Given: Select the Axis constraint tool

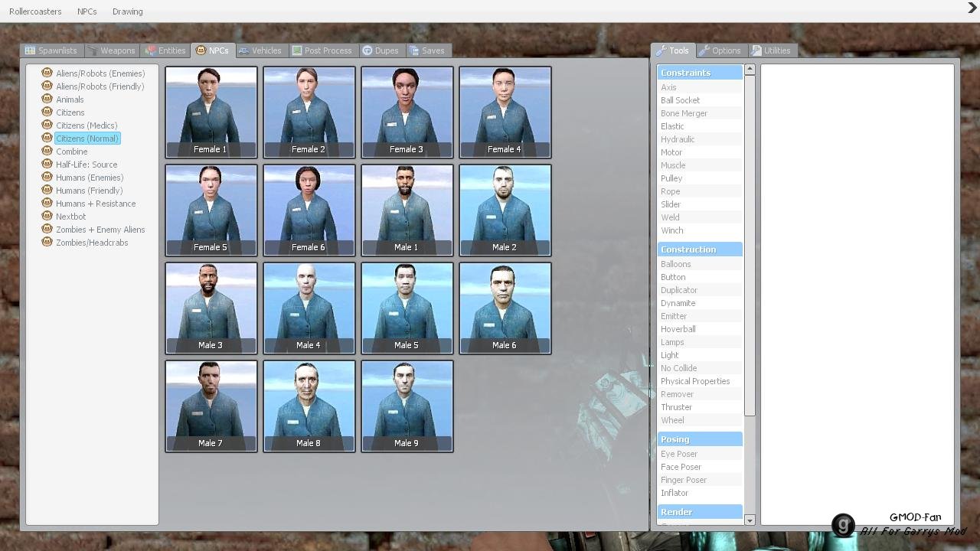Looking at the screenshot, I should [x=700, y=87].
